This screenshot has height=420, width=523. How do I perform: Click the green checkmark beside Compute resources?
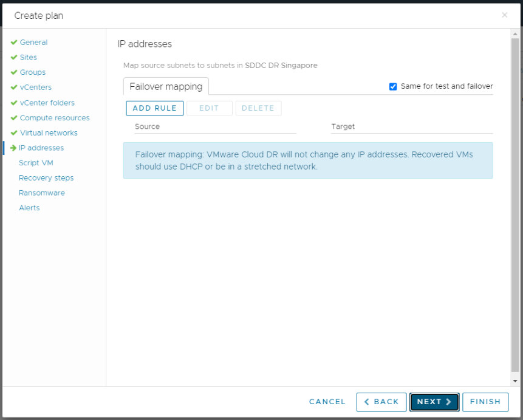coord(14,118)
